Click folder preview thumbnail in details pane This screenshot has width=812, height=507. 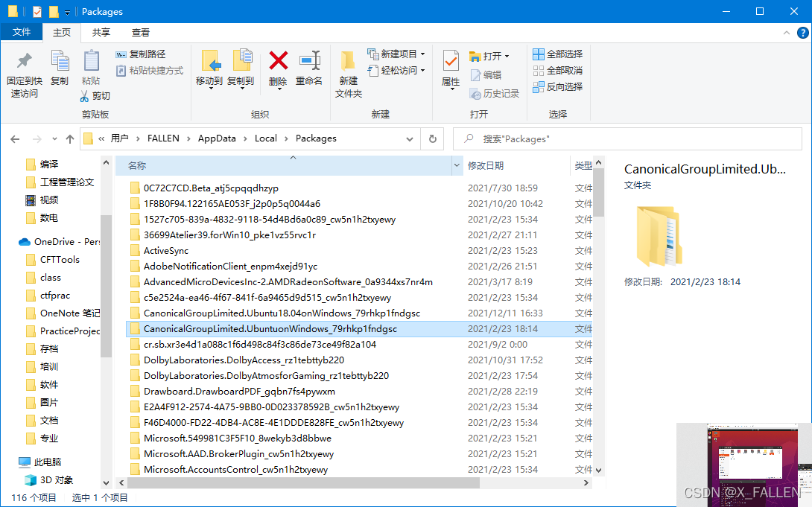click(659, 236)
